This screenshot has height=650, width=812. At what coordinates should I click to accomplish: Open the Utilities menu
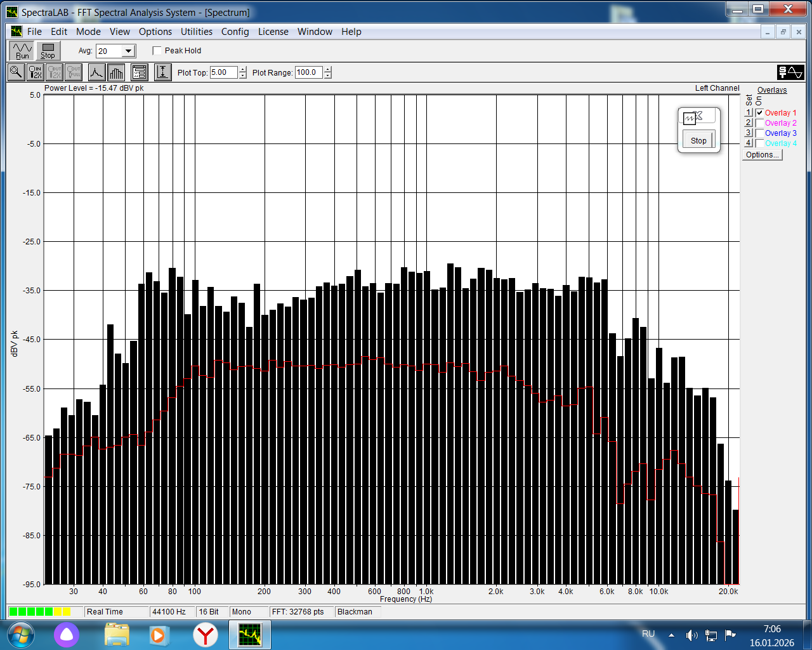click(x=197, y=32)
